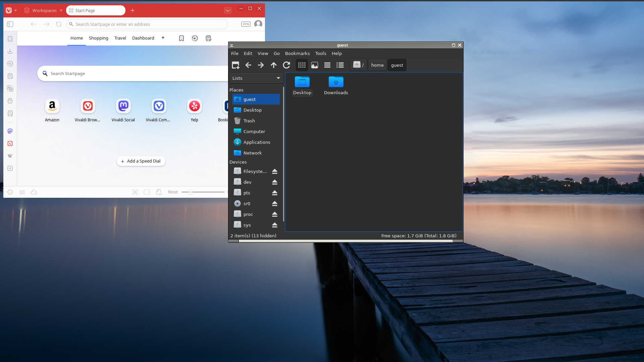Reload the folder in file manager toolbar

coord(286,65)
